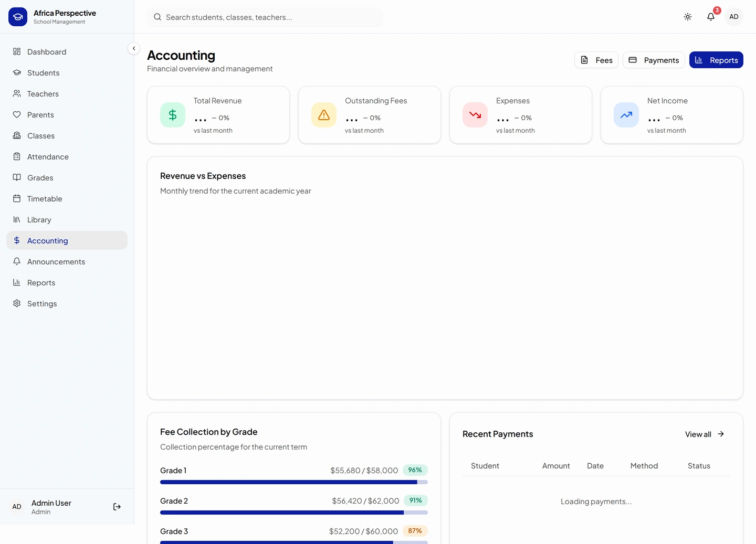Screen dimensions: 756x544
Task: Click the Classes sidebar icon
Action: click(x=17, y=135)
